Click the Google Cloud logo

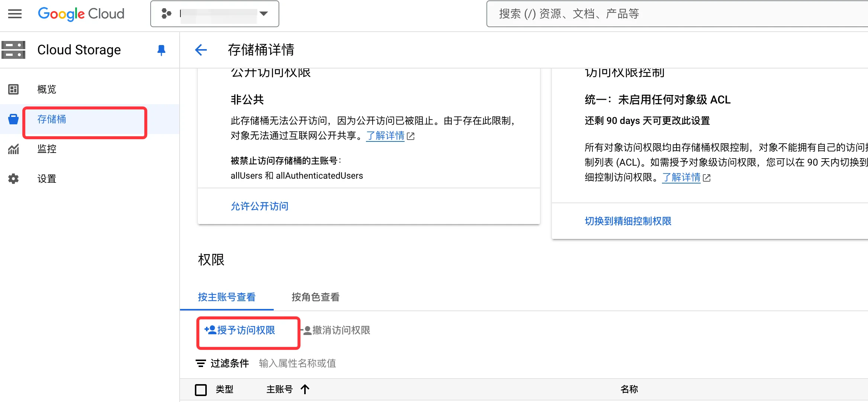pos(81,14)
